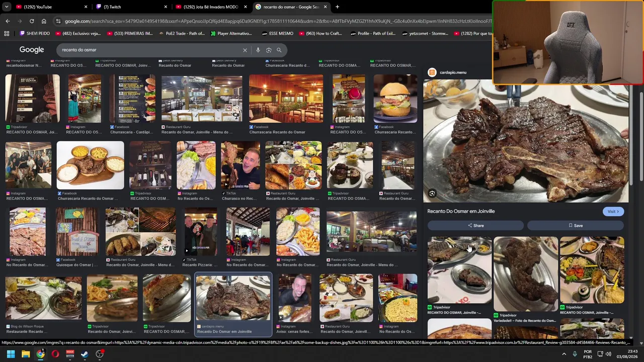644x362 pixels.
Task: Open the SHEVI PEIDO bookmark
Action: [34, 34]
